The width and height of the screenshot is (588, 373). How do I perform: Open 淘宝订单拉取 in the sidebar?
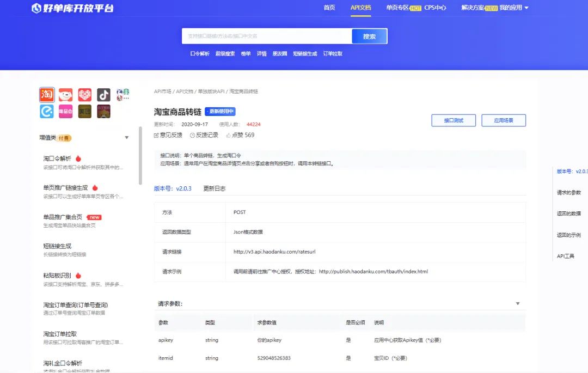60,334
